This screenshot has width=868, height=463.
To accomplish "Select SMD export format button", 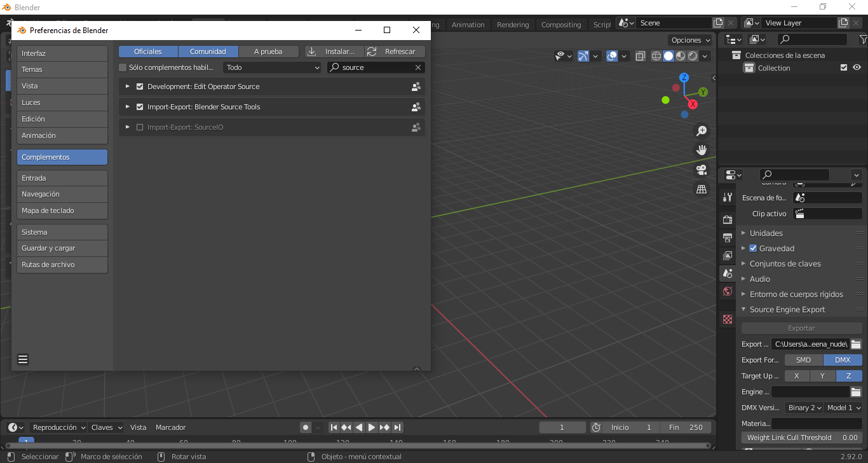I will [804, 360].
